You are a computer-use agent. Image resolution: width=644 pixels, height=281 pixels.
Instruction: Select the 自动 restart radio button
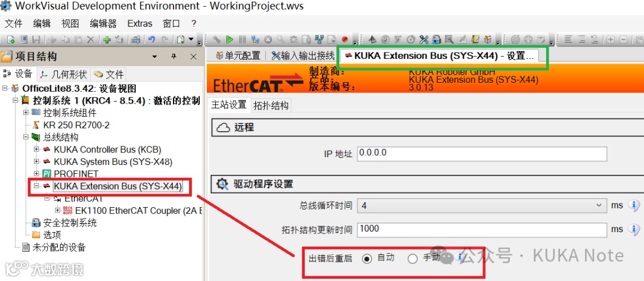point(367,258)
